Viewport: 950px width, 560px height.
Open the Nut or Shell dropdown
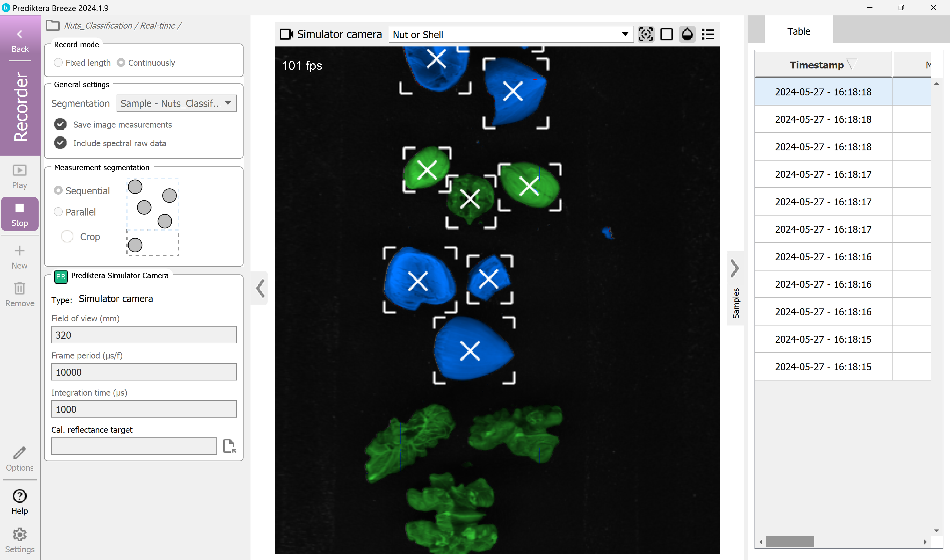coord(511,34)
